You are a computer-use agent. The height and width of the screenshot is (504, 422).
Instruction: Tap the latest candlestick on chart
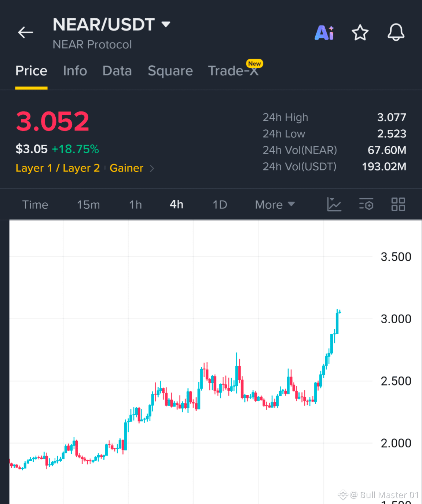340,312
